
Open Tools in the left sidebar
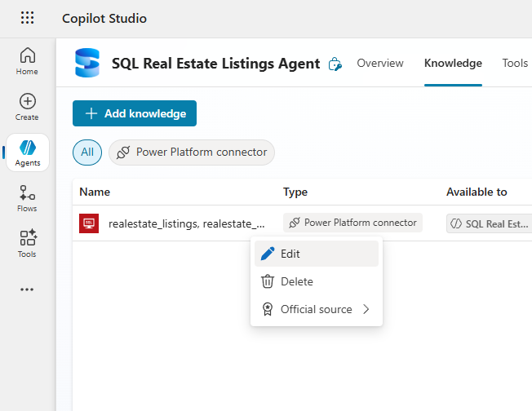pos(27,244)
